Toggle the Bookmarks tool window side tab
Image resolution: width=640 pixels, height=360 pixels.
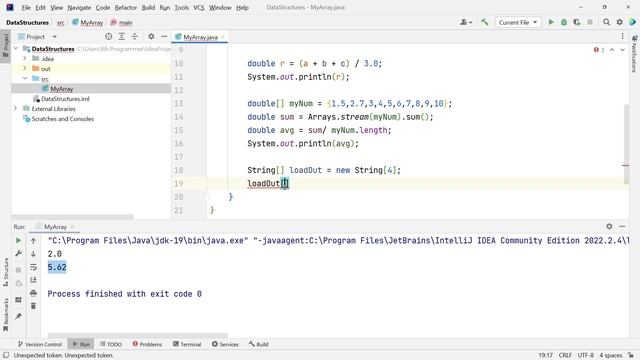tap(6, 314)
